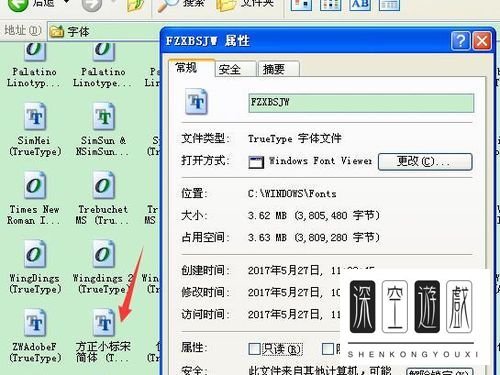500x375 pixels.
Task: Click the Windows Font Viewer program icon
Action: pyautogui.click(x=256, y=162)
